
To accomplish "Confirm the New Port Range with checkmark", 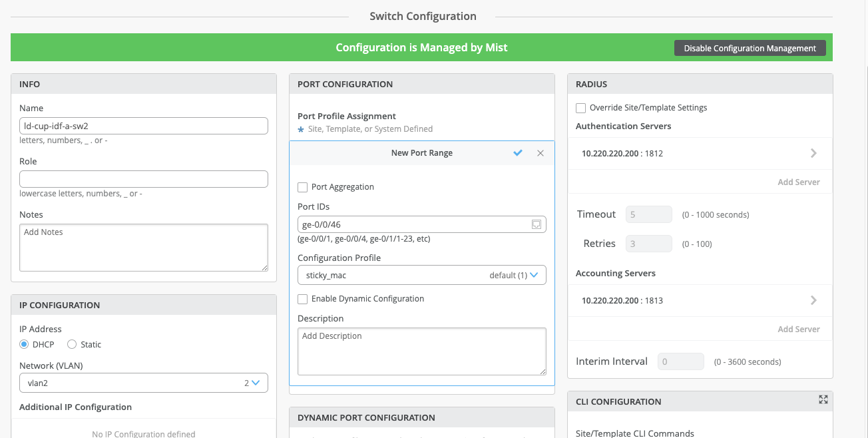I will point(518,153).
